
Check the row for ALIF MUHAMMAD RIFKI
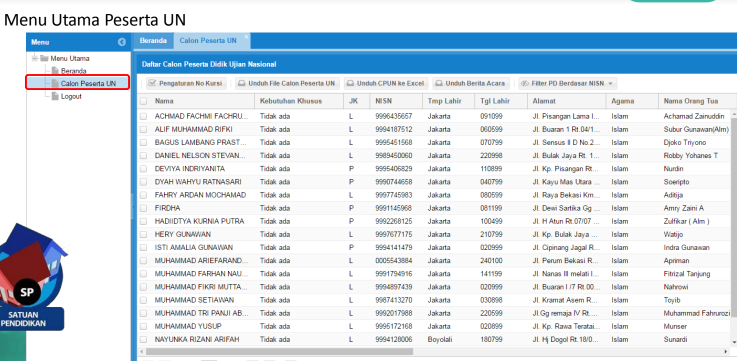click(x=143, y=129)
